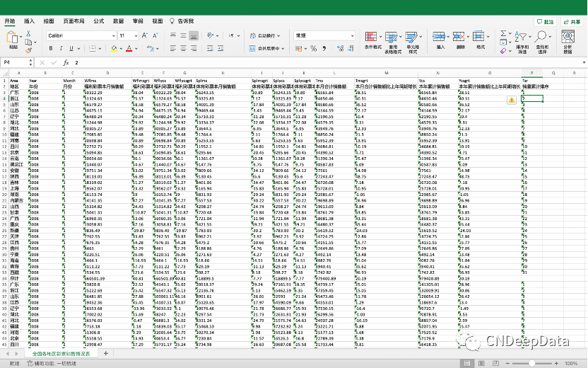Click the AutoSum sigma icon
The image size is (588, 368).
click(503, 33)
